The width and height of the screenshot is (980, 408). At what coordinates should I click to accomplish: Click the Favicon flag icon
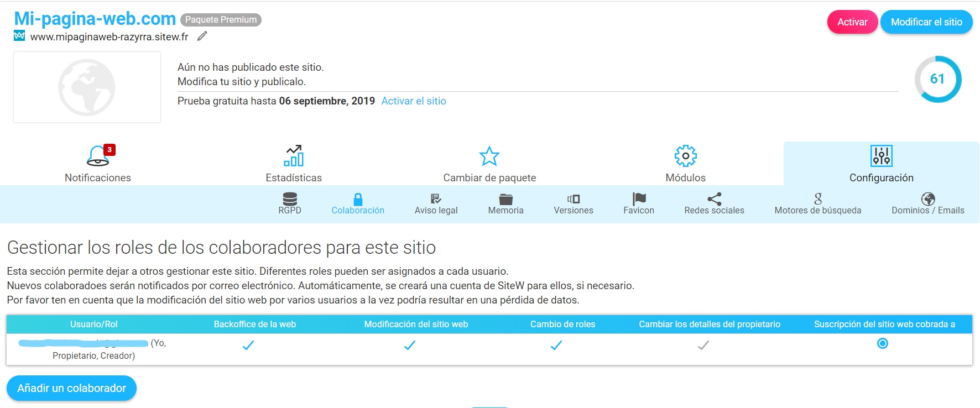click(x=639, y=198)
